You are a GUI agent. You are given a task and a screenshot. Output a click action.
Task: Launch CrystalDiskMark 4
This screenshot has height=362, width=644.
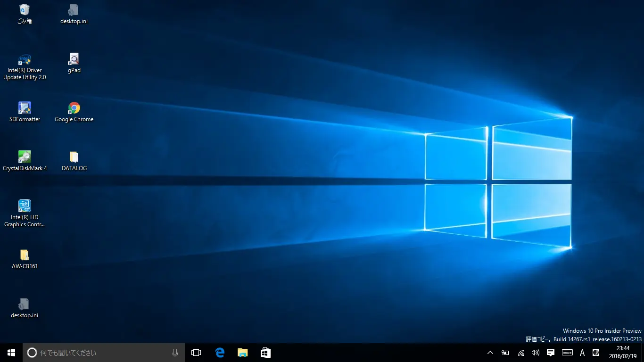24,156
